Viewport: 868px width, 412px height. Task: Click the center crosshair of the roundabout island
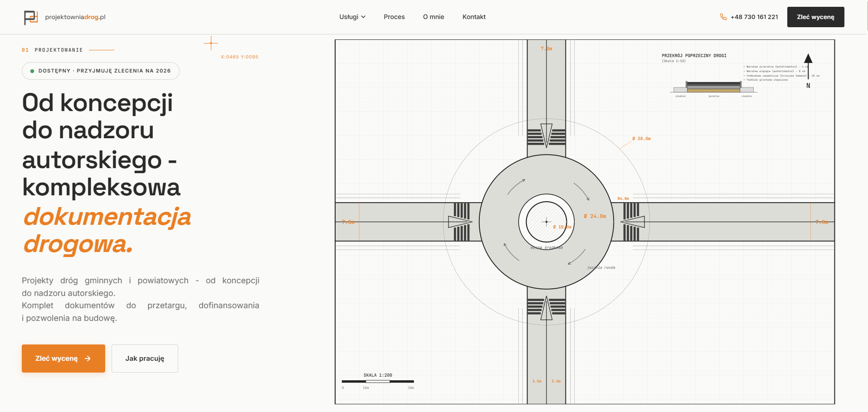[x=546, y=222]
